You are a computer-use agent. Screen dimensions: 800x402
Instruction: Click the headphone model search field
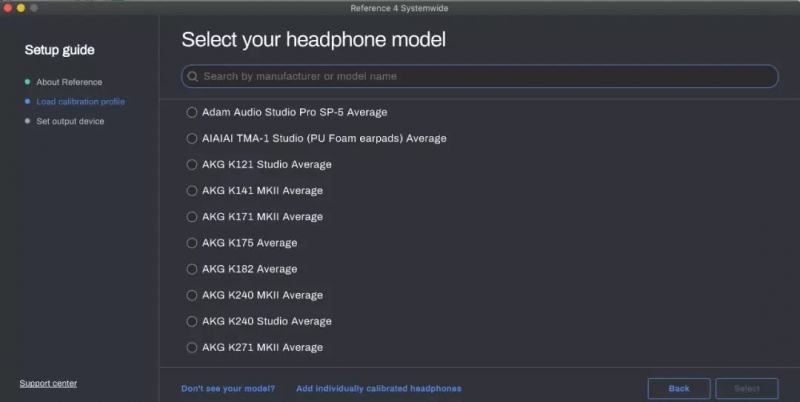click(x=480, y=76)
